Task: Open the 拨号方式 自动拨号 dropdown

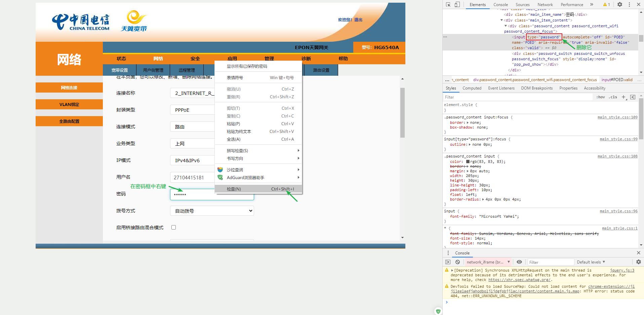Action: (212, 211)
